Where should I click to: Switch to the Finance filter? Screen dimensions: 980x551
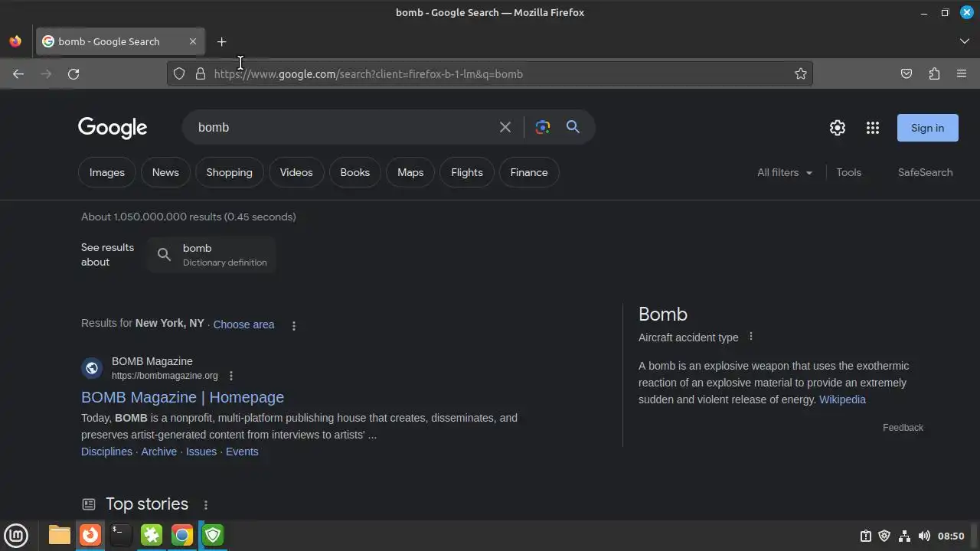pos(529,172)
